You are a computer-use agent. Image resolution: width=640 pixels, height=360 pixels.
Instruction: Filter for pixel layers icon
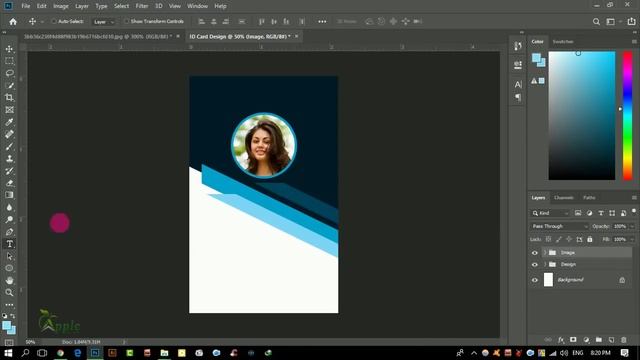pos(578,213)
